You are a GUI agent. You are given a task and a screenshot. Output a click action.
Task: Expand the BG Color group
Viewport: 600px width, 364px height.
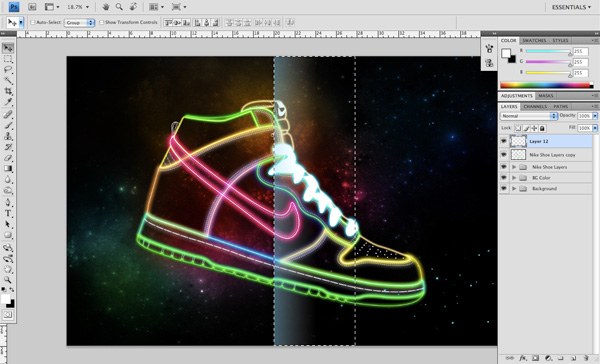[514, 178]
